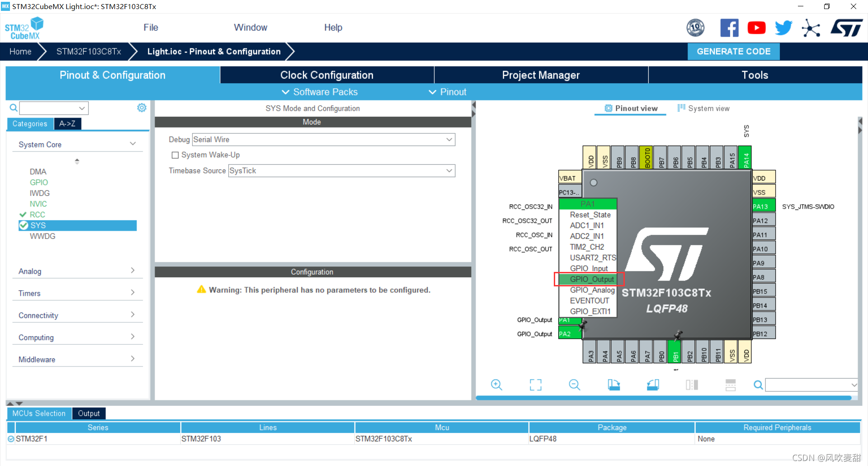Go to STM32F103C8Tx breadcrumb

click(x=89, y=52)
